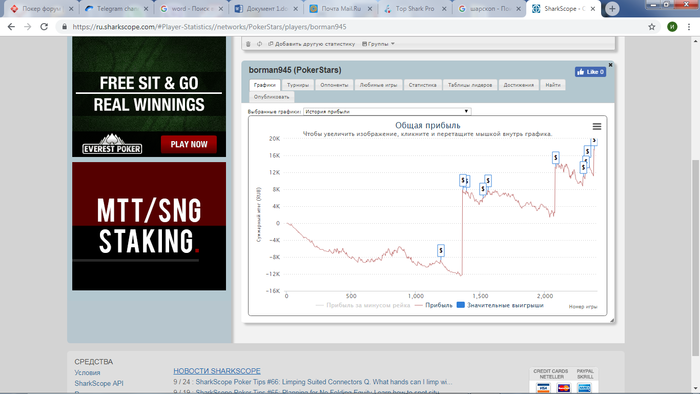The width and height of the screenshot is (700, 394).
Task: Click the browser forward arrow
Action: point(28,27)
